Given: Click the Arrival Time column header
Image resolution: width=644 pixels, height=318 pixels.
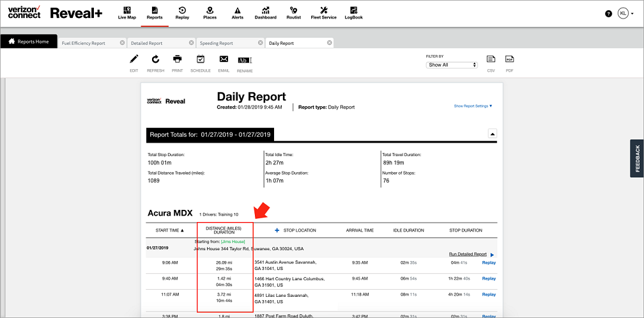Looking at the screenshot, I should coord(360,230).
